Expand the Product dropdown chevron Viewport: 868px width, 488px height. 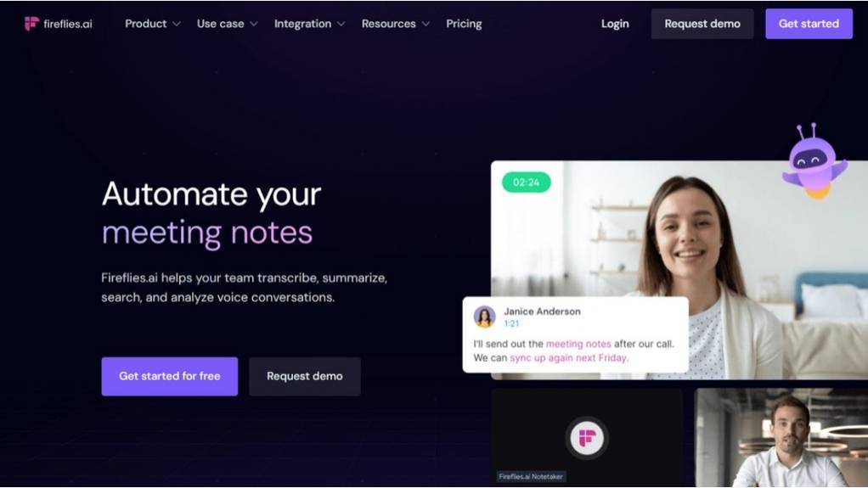[x=177, y=24]
